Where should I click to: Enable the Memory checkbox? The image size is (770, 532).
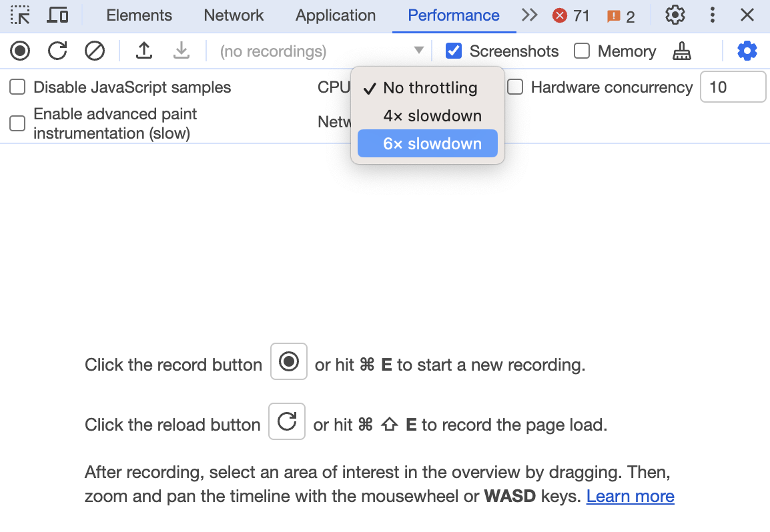pos(582,51)
